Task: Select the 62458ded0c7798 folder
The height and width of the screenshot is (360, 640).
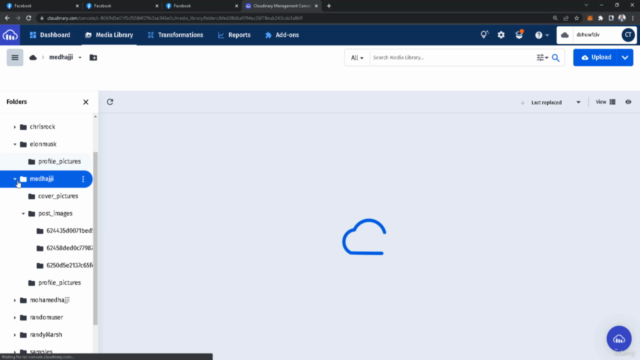Action: click(69, 248)
